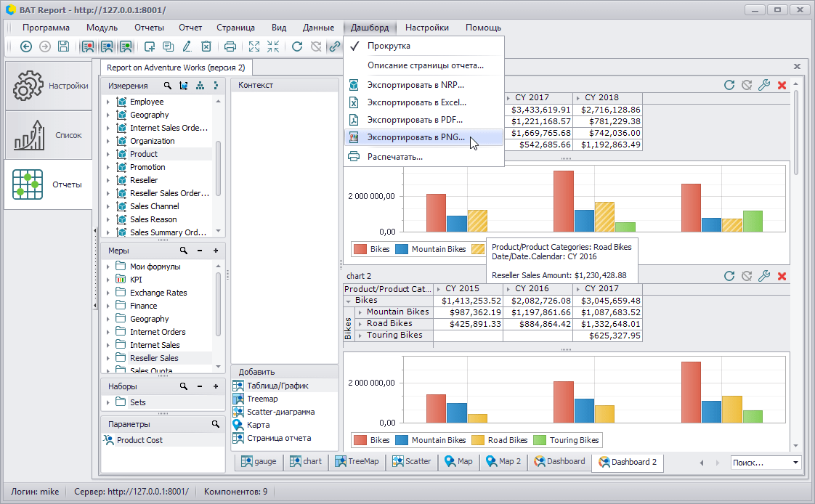Screen dimensions: 815x504
Task: Click the Road Bikes legend swatch under chart 2
Action: [478, 440]
